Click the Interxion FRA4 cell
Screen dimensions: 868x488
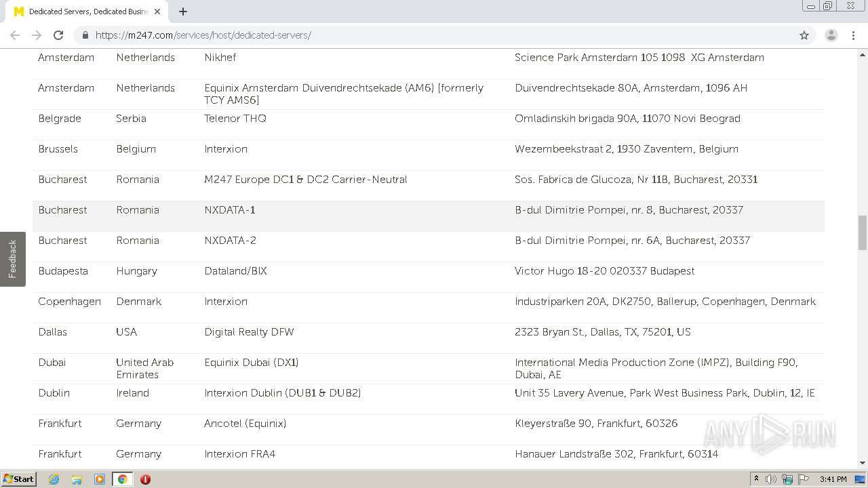(x=240, y=454)
